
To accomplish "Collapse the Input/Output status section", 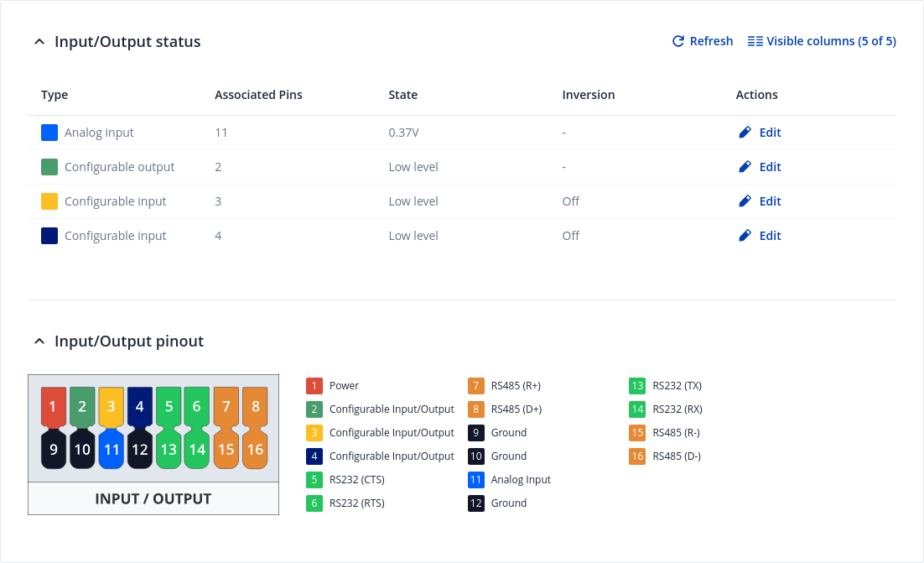I will (39, 42).
